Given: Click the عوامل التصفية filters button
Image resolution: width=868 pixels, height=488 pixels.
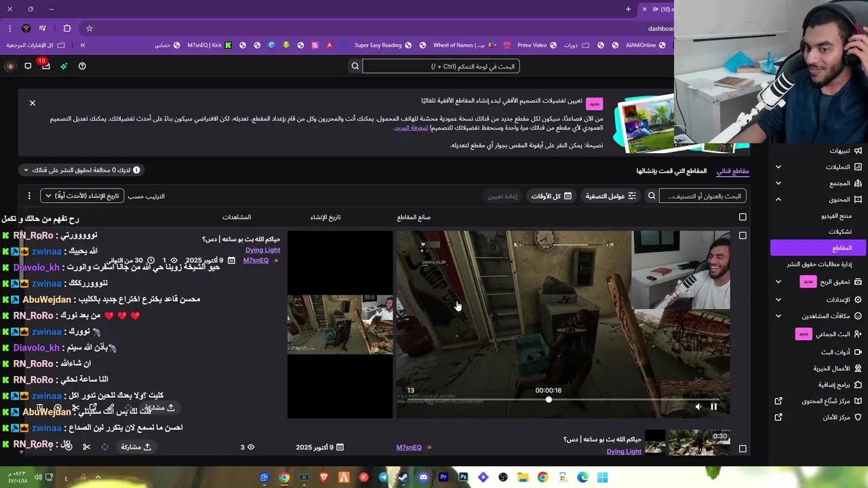Looking at the screenshot, I should pyautogui.click(x=612, y=196).
